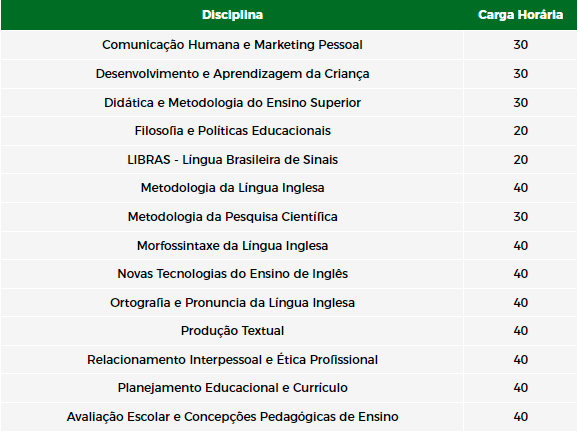Screen dimensions: 578x432
Task: Select Filosofia e Políticas Educacionais row
Action: [289, 131]
